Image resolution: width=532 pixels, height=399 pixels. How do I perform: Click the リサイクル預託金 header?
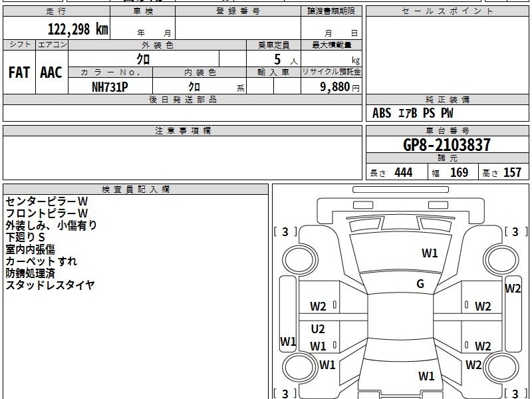[x=331, y=72]
